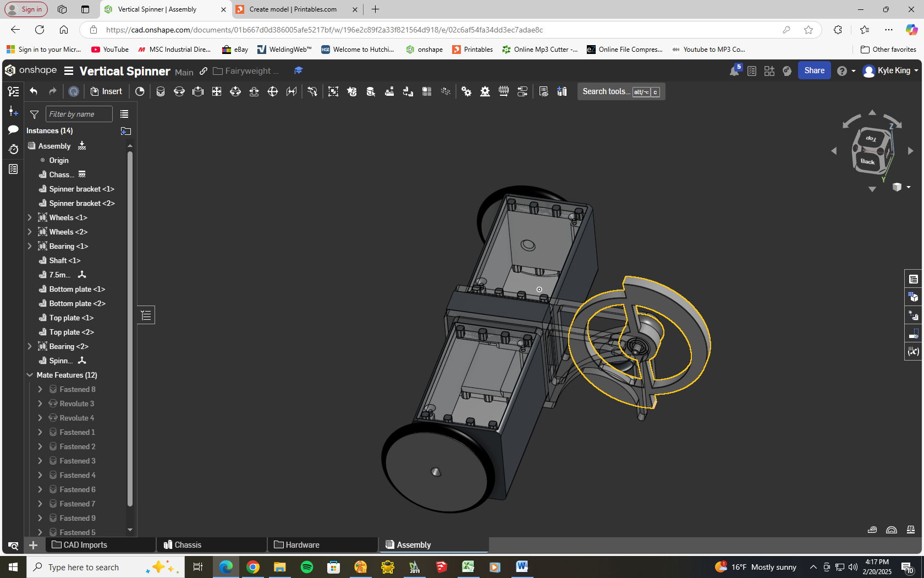Select the Parallel mate tool
This screenshot has width=924, height=578.
(x=291, y=91)
